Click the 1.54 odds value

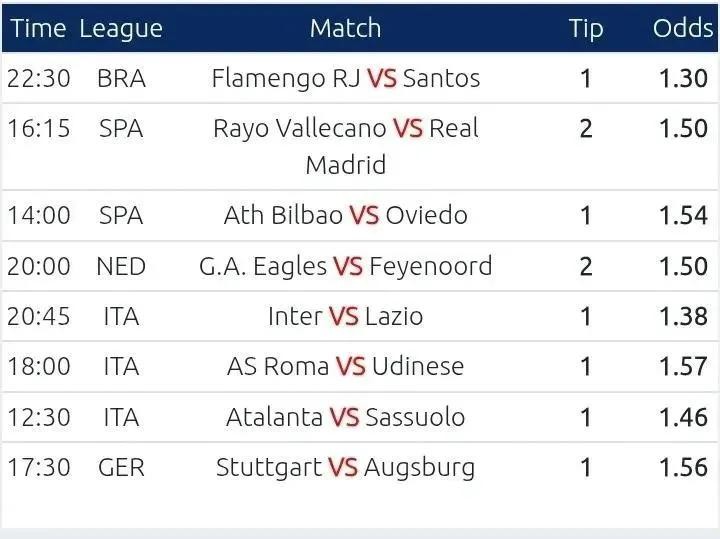[x=683, y=215]
